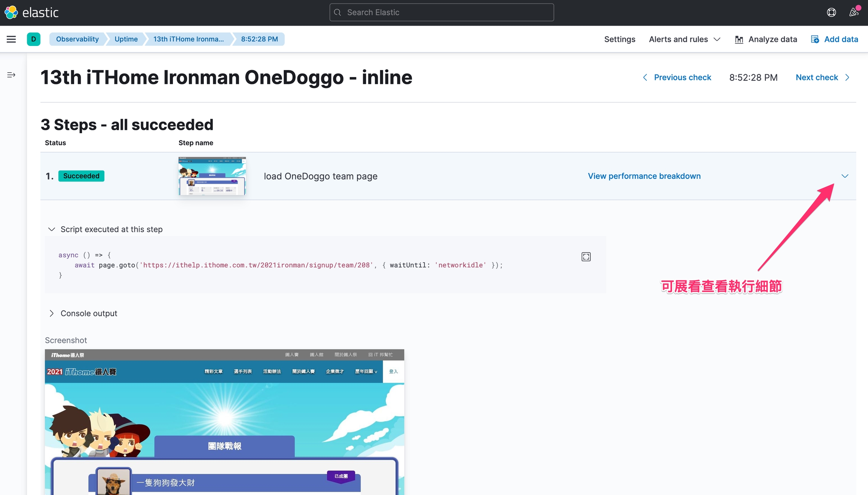The width and height of the screenshot is (868, 495).
Task: Go to Uptime breadcrumb
Action: pos(126,39)
